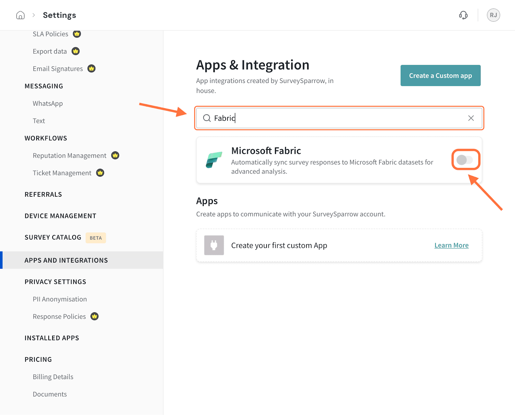
Task: Enable the Microsoft Fabric integration toggle
Action: click(x=464, y=160)
